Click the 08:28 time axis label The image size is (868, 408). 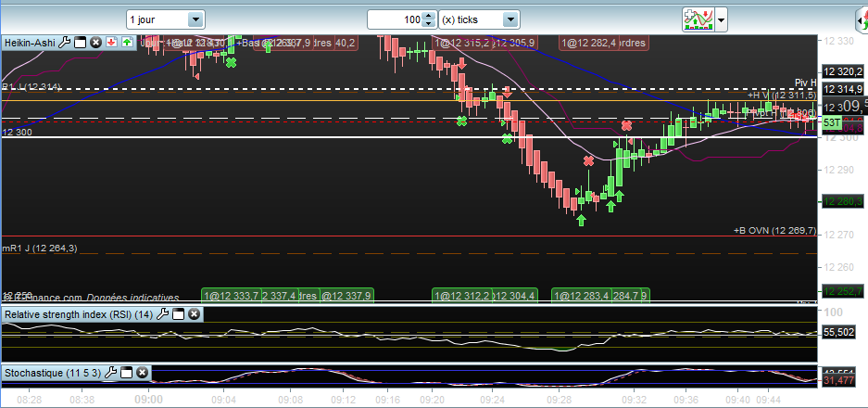point(28,399)
